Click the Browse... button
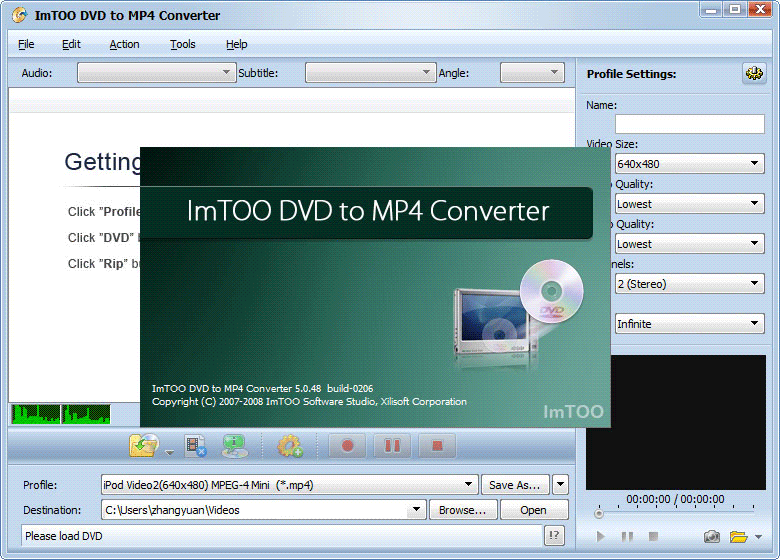 (463, 510)
